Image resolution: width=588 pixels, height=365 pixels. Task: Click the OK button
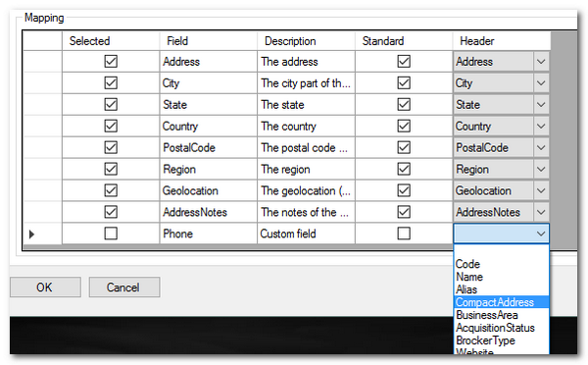click(x=45, y=287)
